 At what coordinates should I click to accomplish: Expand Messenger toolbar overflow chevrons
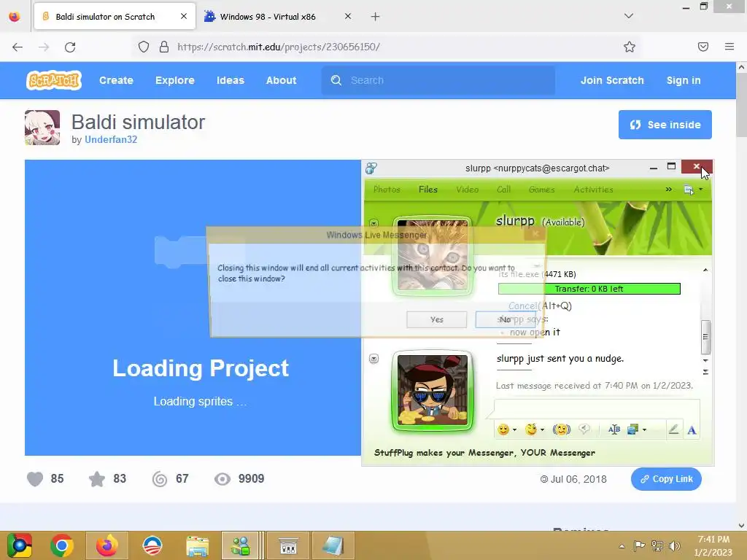click(x=669, y=190)
